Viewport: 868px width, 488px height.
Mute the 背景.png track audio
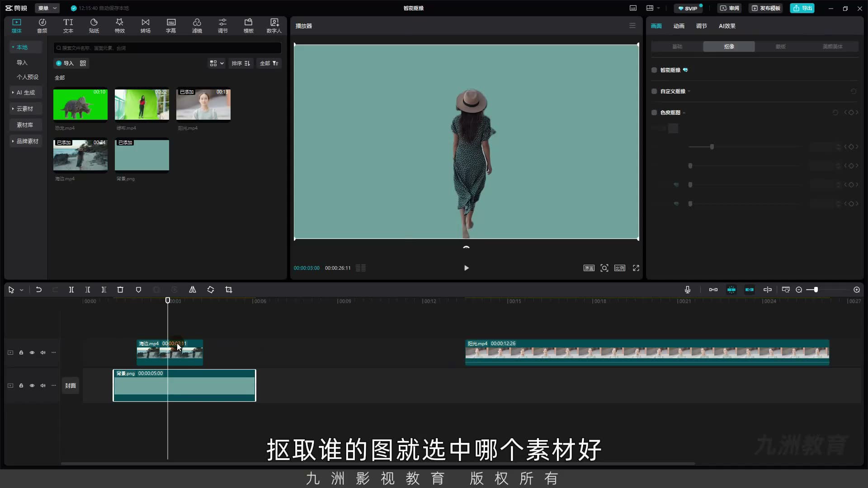[43, 385]
